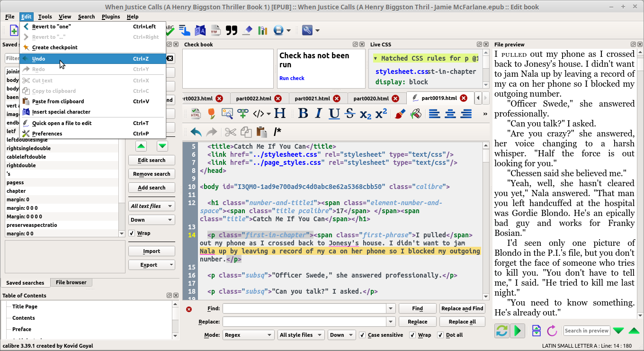Image resolution: width=644 pixels, height=351 pixels.
Task: Toggle Wrap checkbox in saved searches panel
Action: click(132, 233)
